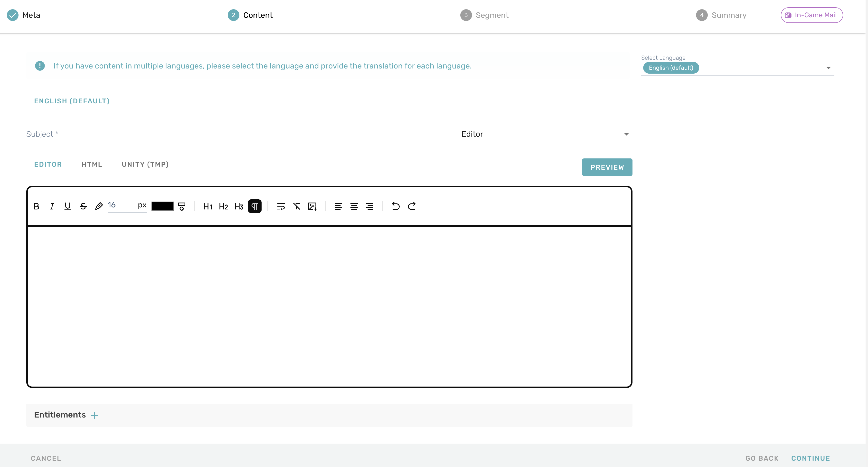Image resolution: width=868 pixels, height=467 pixels.
Task: Toggle bold formatting in editor toolbar
Action: pos(36,206)
